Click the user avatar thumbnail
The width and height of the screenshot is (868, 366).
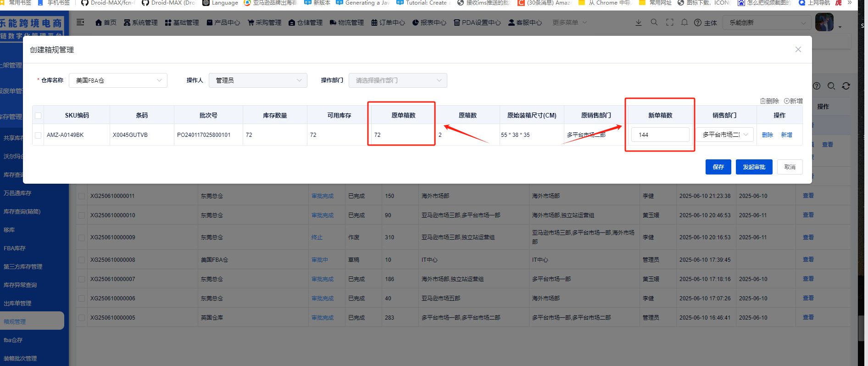coord(824,22)
